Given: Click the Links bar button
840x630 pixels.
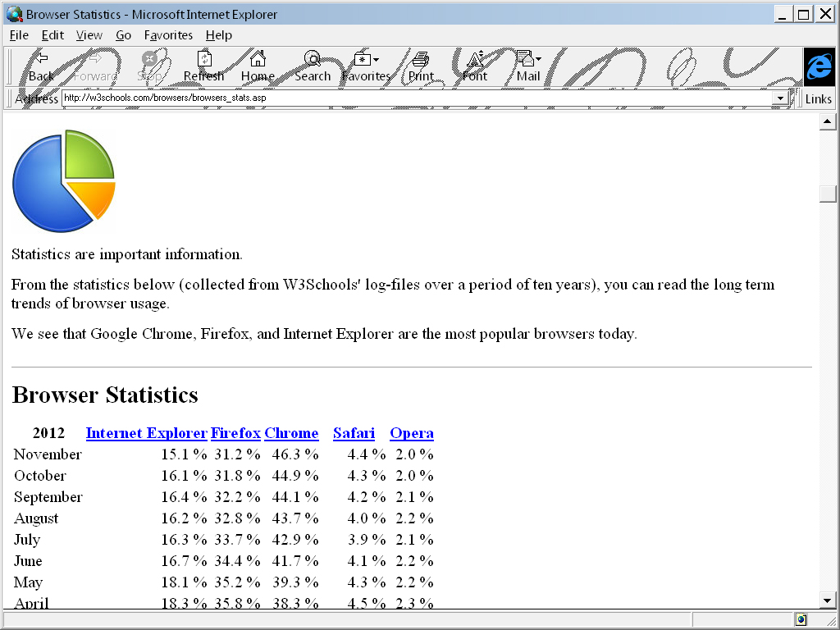Looking at the screenshot, I should 818,98.
